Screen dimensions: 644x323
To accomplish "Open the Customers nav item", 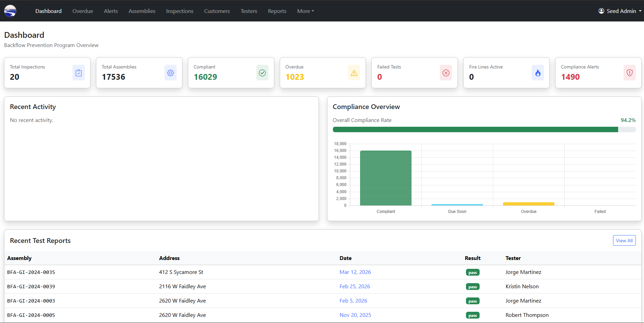I will point(217,11).
